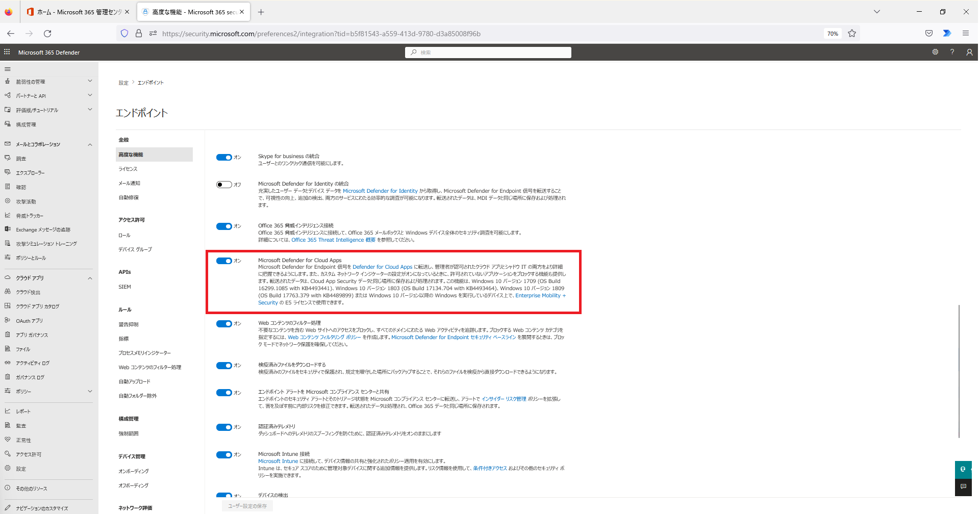Expand the パートナーと API chevron
The width and height of the screenshot is (980, 514).
(x=90, y=95)
